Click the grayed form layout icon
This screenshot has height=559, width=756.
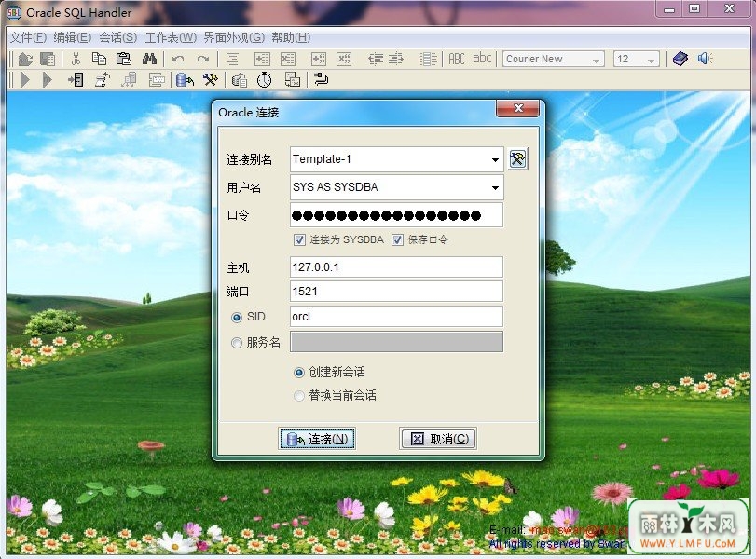(x=157, y=79)
